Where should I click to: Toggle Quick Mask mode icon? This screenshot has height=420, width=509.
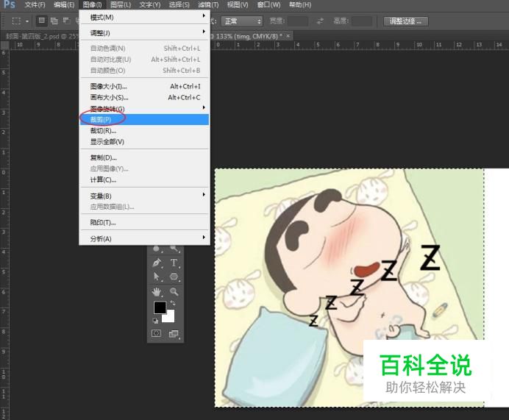coord(156,333)
